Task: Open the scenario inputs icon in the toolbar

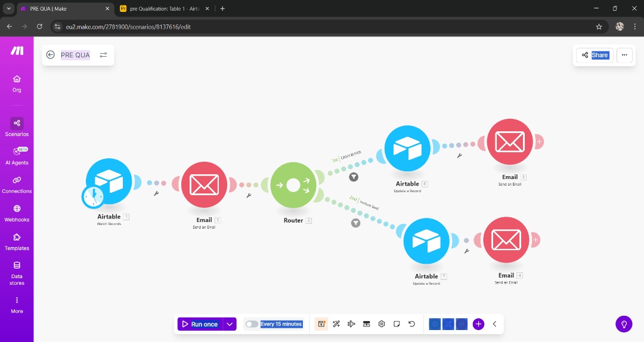Action: pos(366,324)
